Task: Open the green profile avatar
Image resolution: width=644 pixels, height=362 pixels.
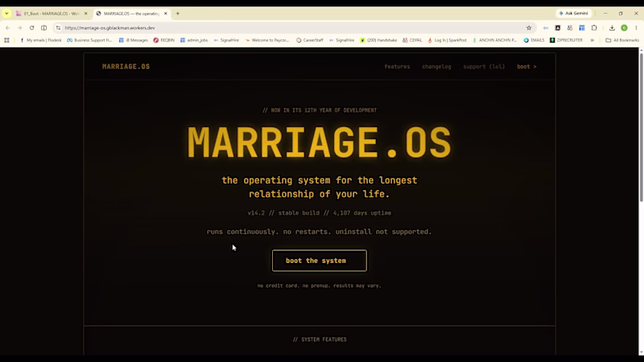Action: 625,28
